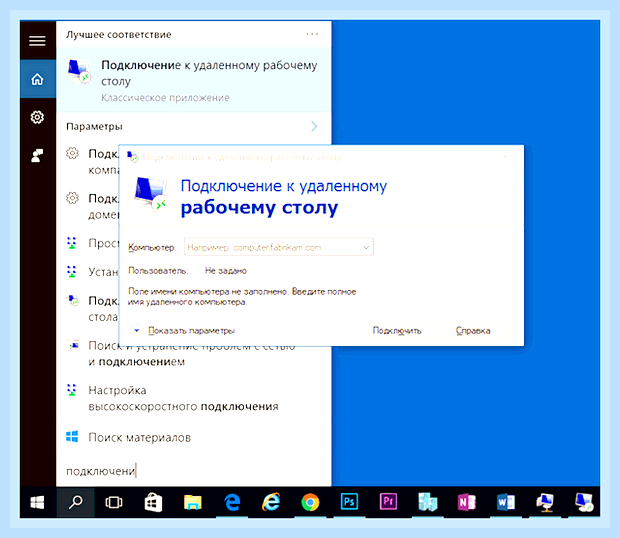This screenshot has height=538, width=620.
Task: Click the taskbar Search magnifier icon
Action: [76, 502]
